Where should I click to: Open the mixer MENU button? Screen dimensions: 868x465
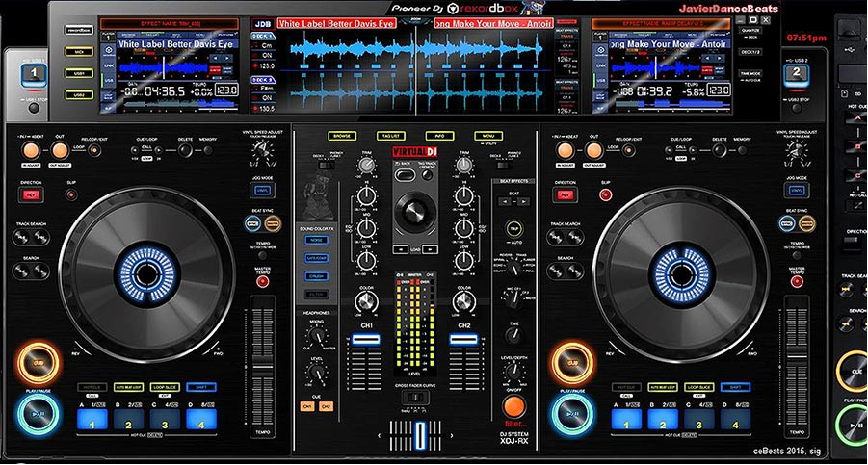[488, 136]
